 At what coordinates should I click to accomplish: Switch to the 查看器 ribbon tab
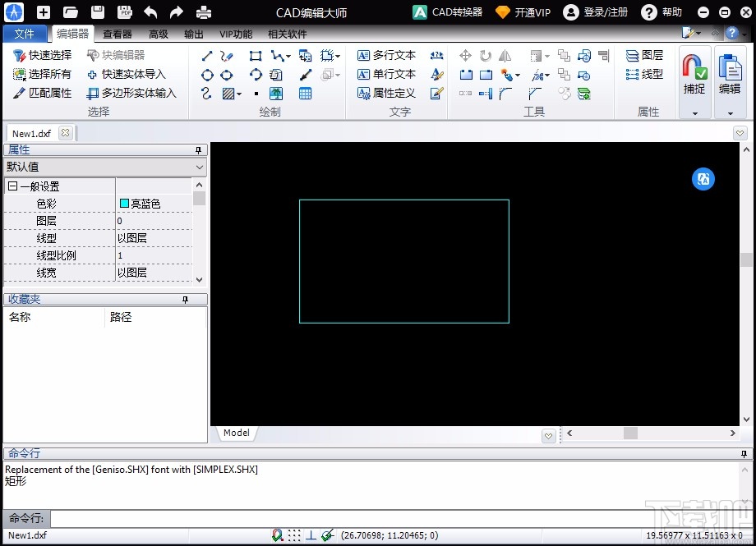118,34
